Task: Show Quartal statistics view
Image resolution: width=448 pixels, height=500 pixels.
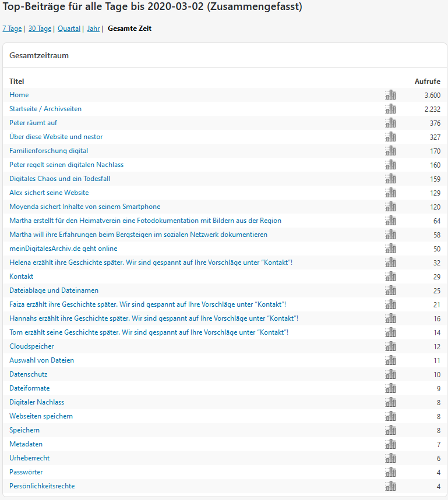Action: point(69,29)
